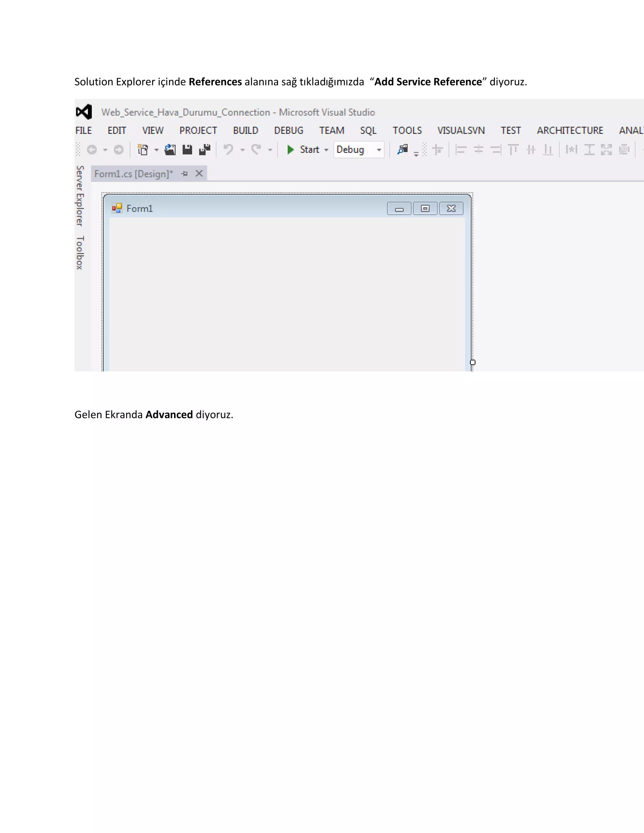Click the New Project toolbar icon
This screenshot has height=833, width=644.
pos(143,150)
